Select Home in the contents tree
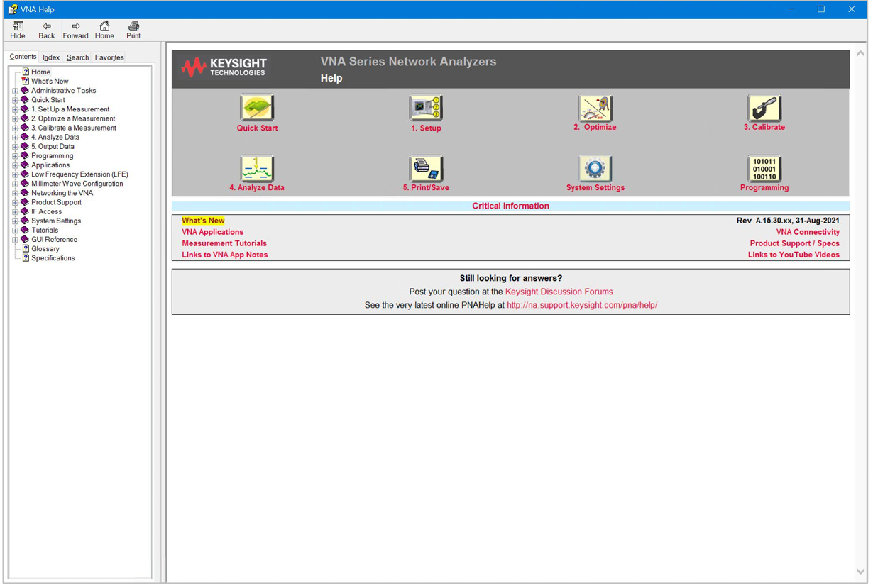This screenshot has height=588, width=873. click(x=40, y=72)
